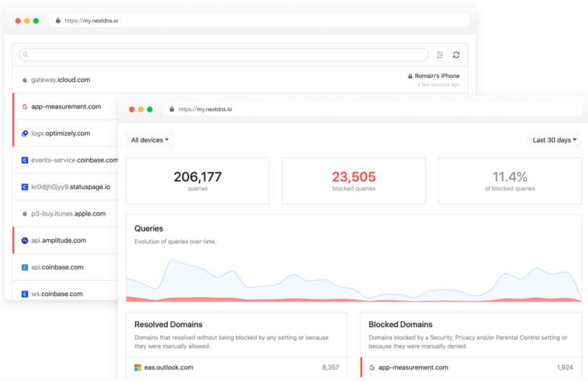The height and width of the screenshot is (381, 588).
Task: Click the Resolved Domains heading
Action: (168, 324)
